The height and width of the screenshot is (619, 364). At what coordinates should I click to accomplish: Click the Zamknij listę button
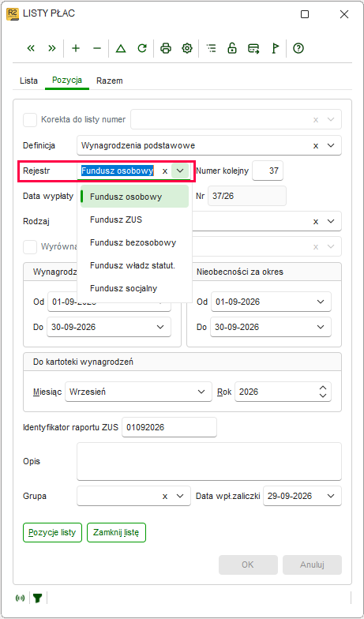[x=117, y=532]
